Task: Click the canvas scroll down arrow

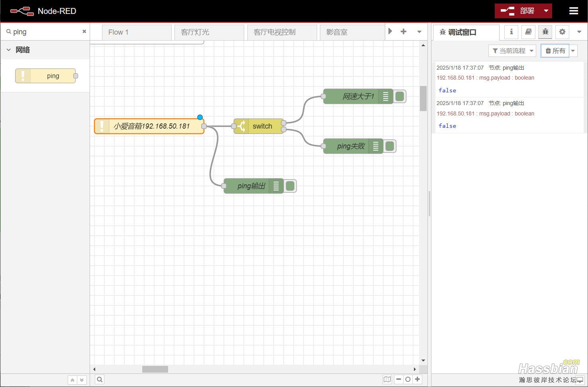Action: tap(423, 360)
